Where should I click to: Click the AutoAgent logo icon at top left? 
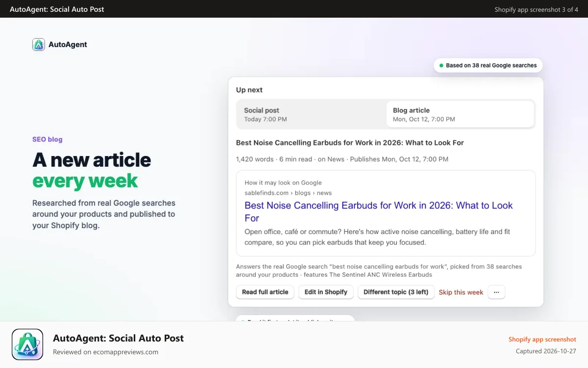click(x=39, y=45)
